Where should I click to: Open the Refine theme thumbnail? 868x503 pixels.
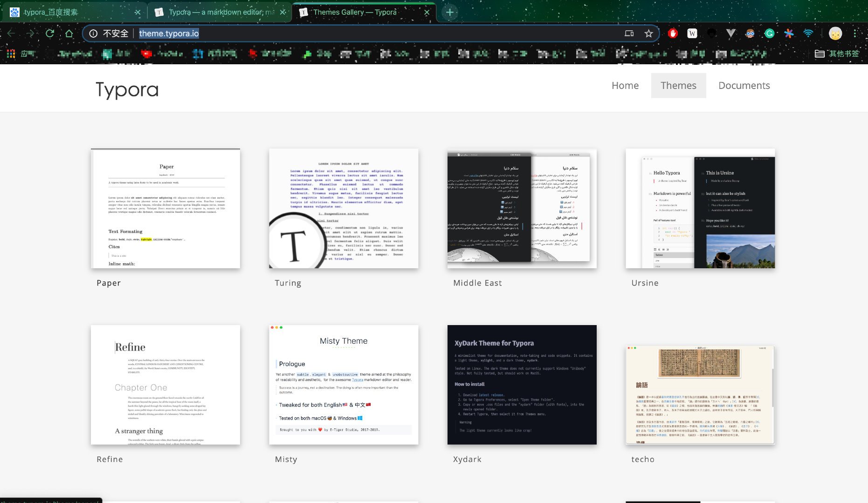click(x=165, y=385)
